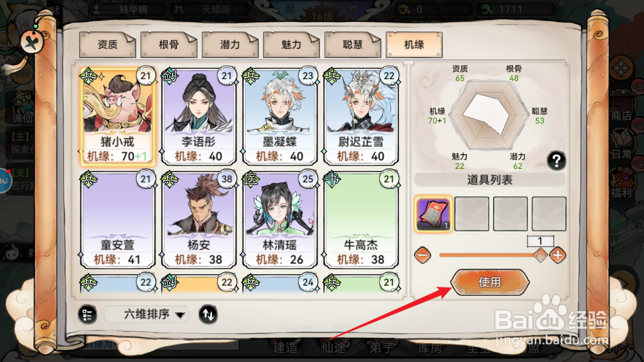
Task: Click the question mark help icon
Action: (556, 160)
